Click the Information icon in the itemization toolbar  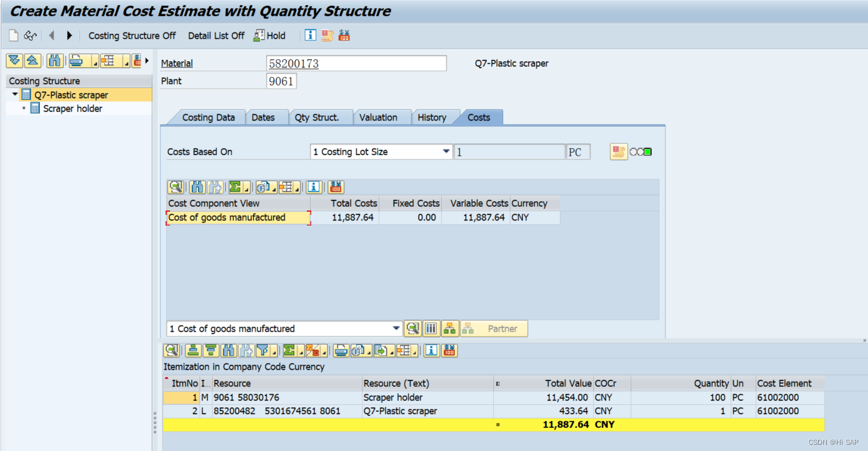point(431,350)
